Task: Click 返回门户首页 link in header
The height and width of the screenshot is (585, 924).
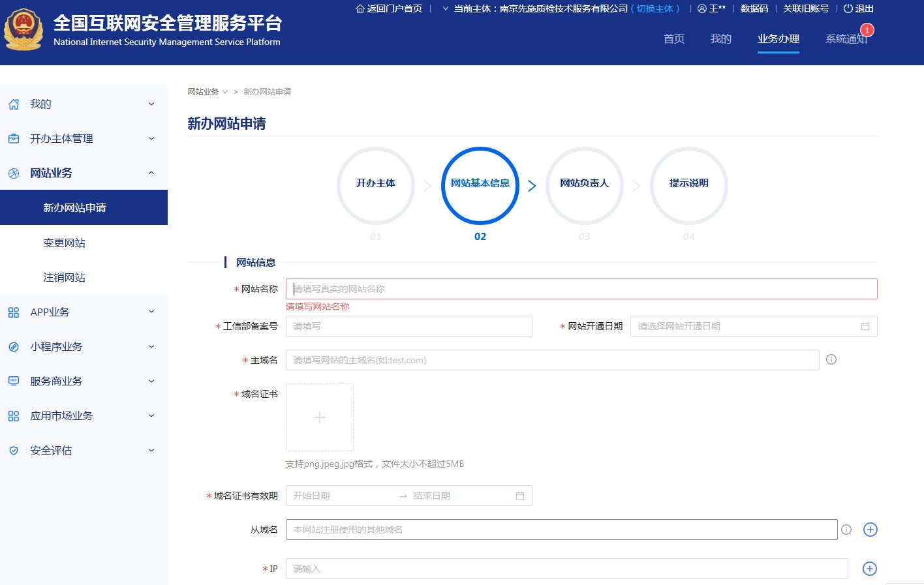Action: pos(389,8)
